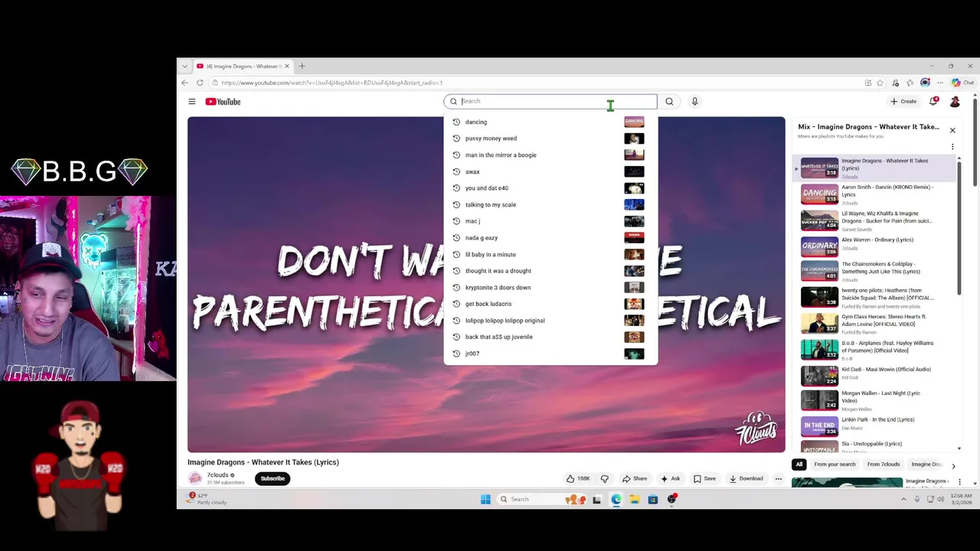980x551 pixels.
Task: Open the Ask AI button
Action: [x=671, y=478]
